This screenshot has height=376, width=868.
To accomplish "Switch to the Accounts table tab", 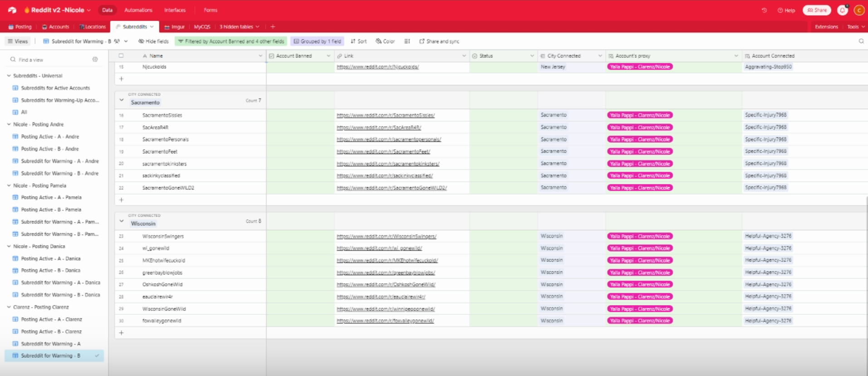I will coord(56,27).
